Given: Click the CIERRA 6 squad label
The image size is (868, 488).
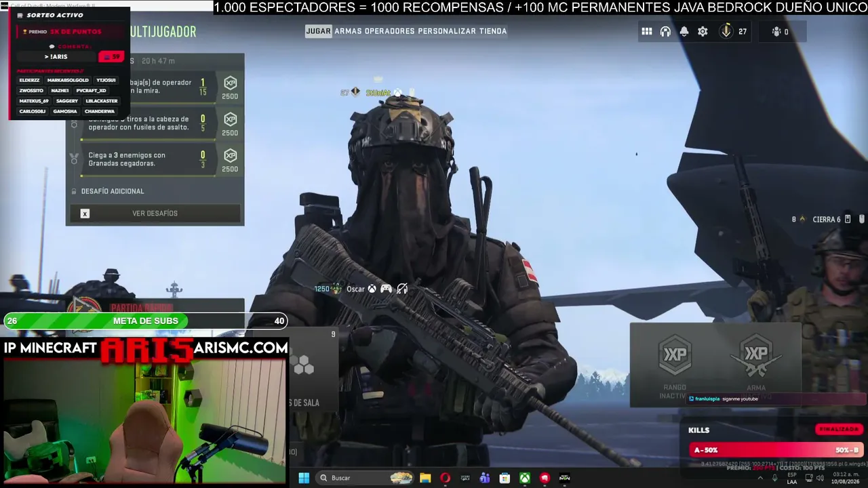Looking at the screenshot, I should 827,220.
